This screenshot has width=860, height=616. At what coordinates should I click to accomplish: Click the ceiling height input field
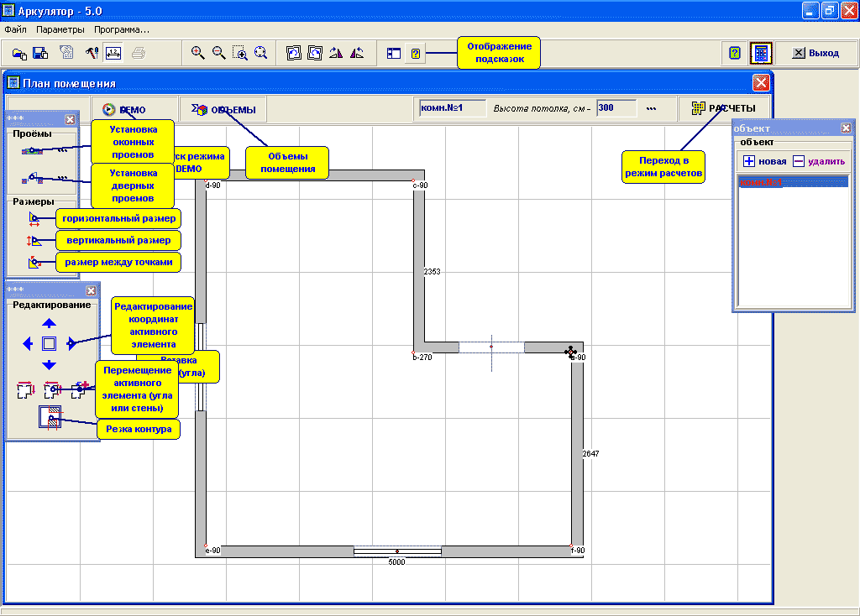click(616, 108)
